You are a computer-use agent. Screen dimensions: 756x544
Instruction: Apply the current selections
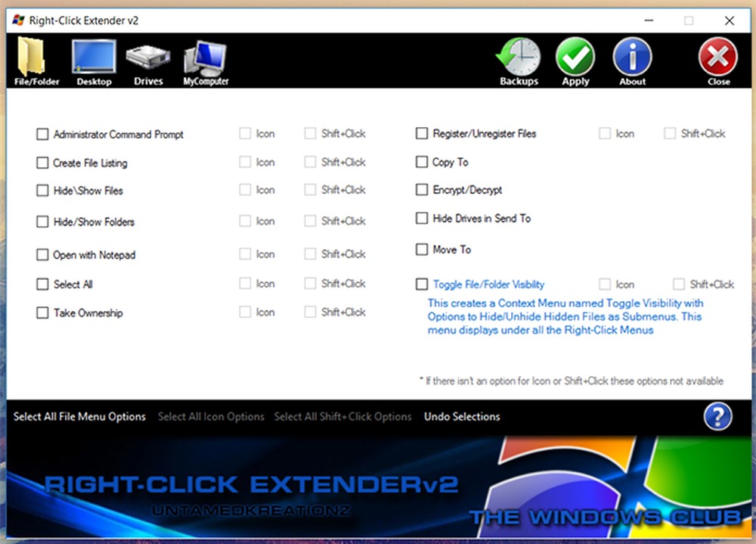575,61
